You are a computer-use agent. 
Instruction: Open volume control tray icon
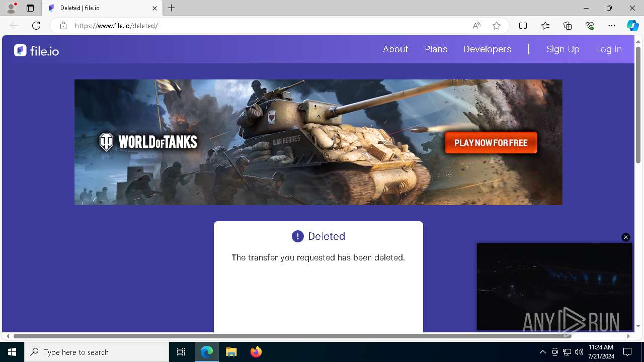579,352
